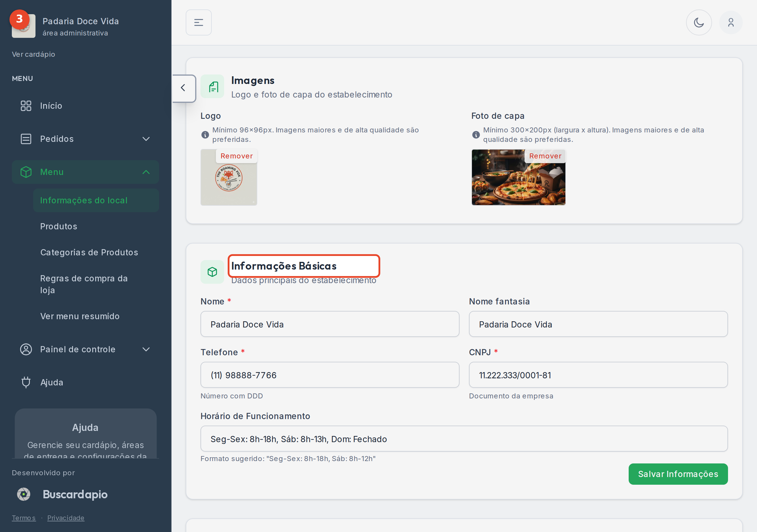Remove the cover photo
The image size is (757, 532).
coord(545,156)
